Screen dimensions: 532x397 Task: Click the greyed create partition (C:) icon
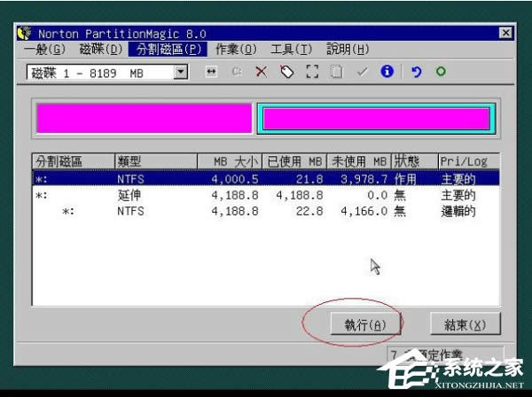point(237,72)
